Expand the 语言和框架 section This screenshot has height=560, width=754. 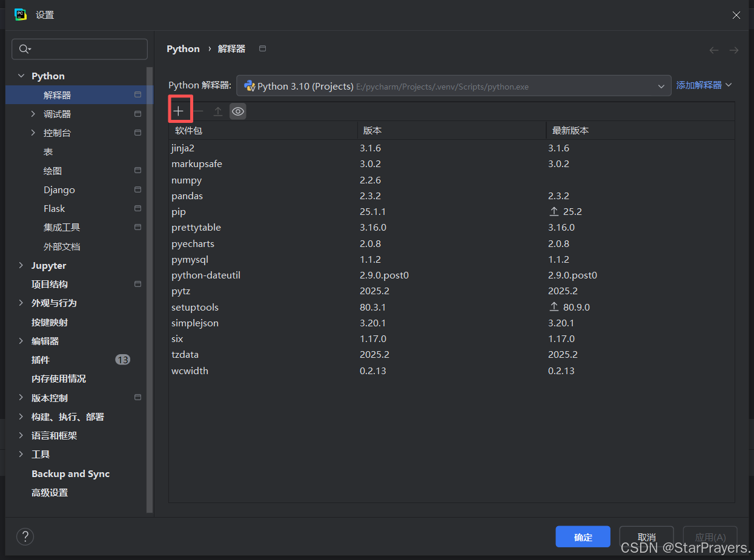coord(21,435)
